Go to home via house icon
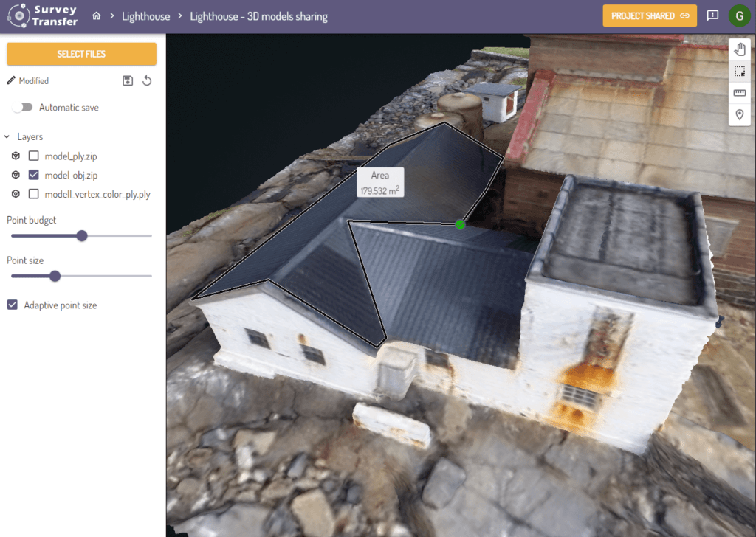The height and width of the screenshot is (537, 756). tap(96, 16)
